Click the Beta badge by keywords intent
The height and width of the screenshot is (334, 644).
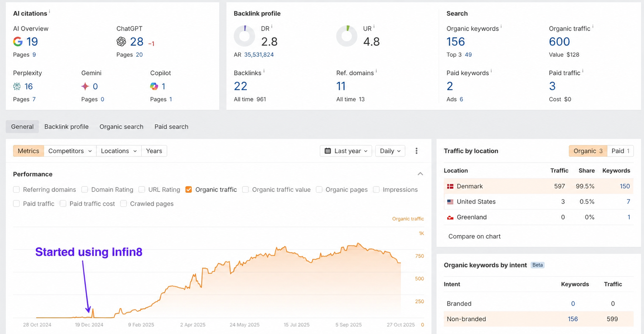[x=538, y=265]
